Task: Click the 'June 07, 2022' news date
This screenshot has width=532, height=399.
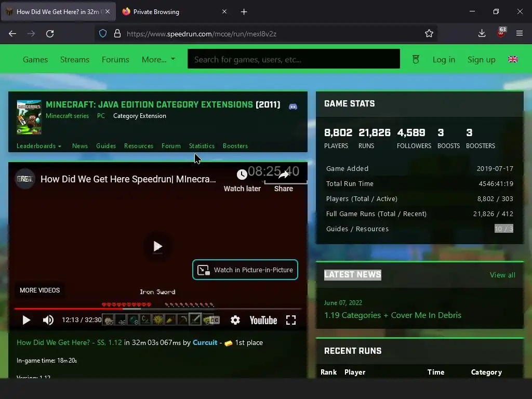Action: tap(343, 303)
